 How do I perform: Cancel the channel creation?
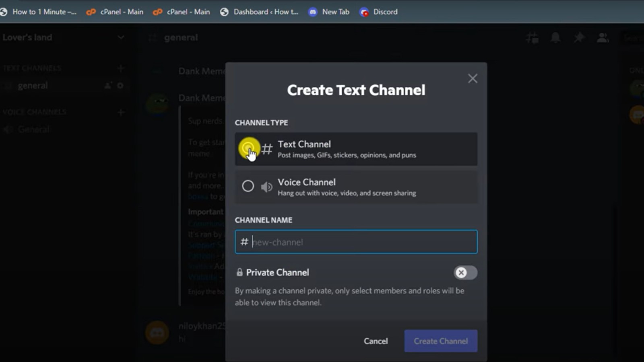pos(376,341)
